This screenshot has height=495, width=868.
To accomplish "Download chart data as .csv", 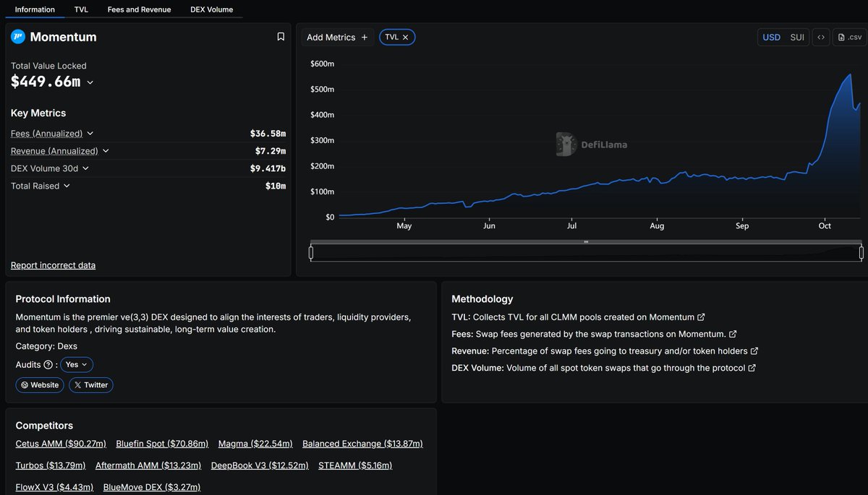I will pos(850,38).
